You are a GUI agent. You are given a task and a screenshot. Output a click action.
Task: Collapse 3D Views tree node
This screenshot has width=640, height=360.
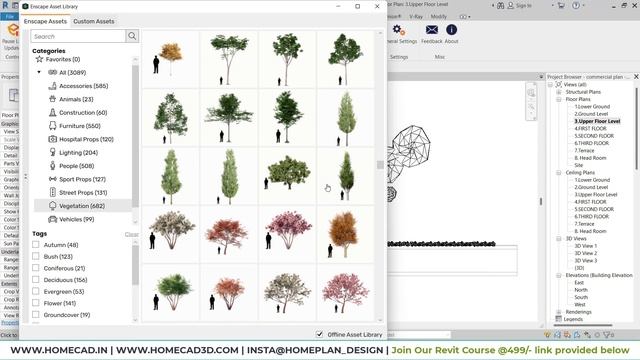click(x=559, y=238)
